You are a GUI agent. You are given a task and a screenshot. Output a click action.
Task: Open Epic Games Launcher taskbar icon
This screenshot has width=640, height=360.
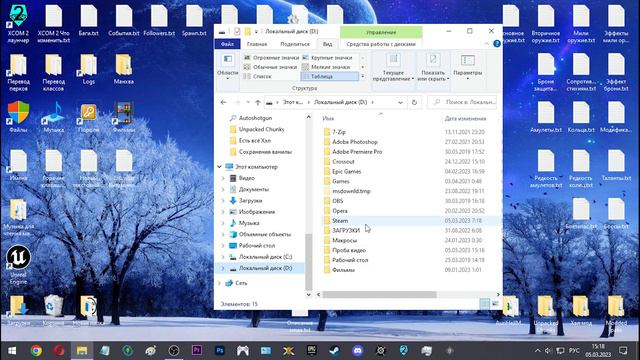(311, 351)
